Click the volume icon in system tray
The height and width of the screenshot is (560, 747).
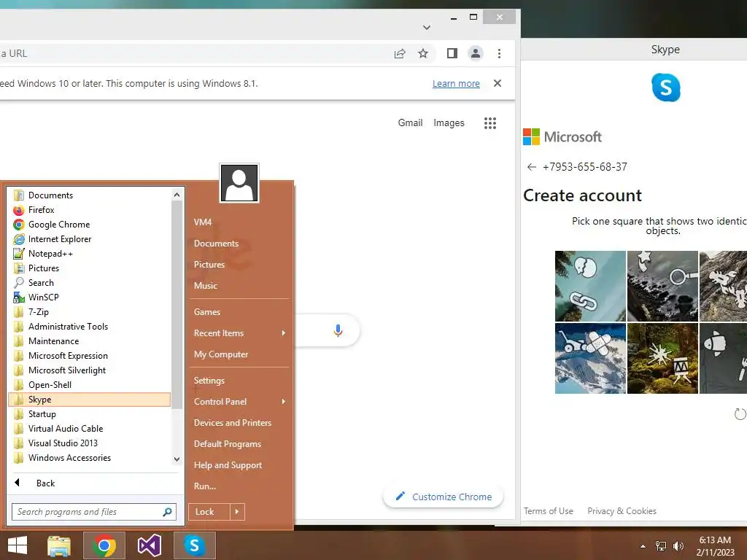tap(678, 546)
